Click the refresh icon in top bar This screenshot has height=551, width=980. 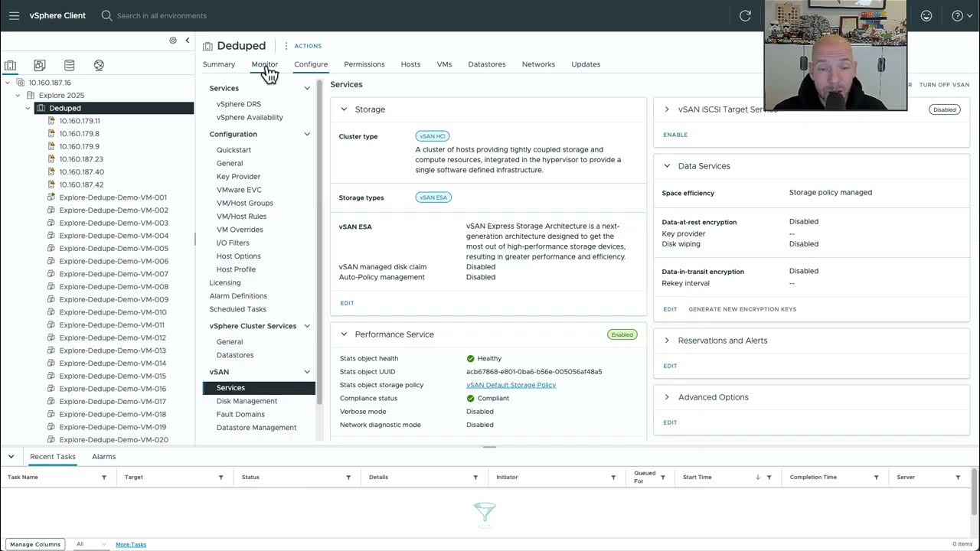[x=745, y=15]
